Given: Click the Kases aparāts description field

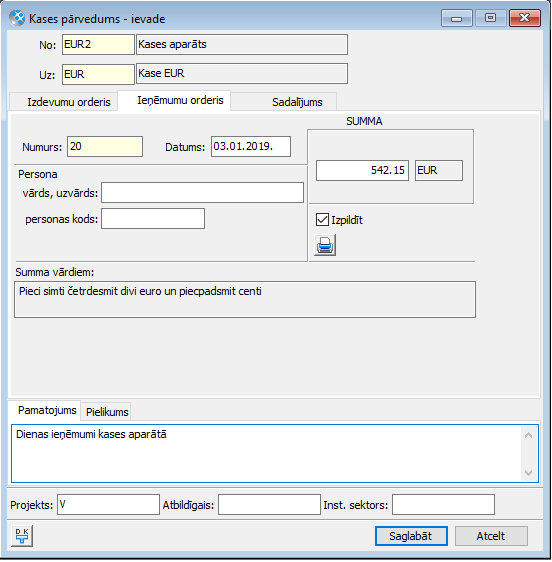Looking at the screenshot, I should tap(242, 44).
